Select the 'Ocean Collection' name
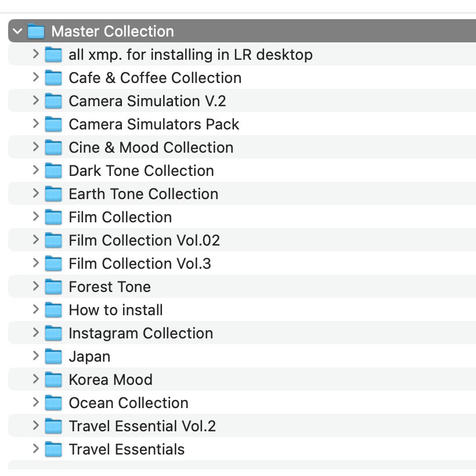 point(129,403)
